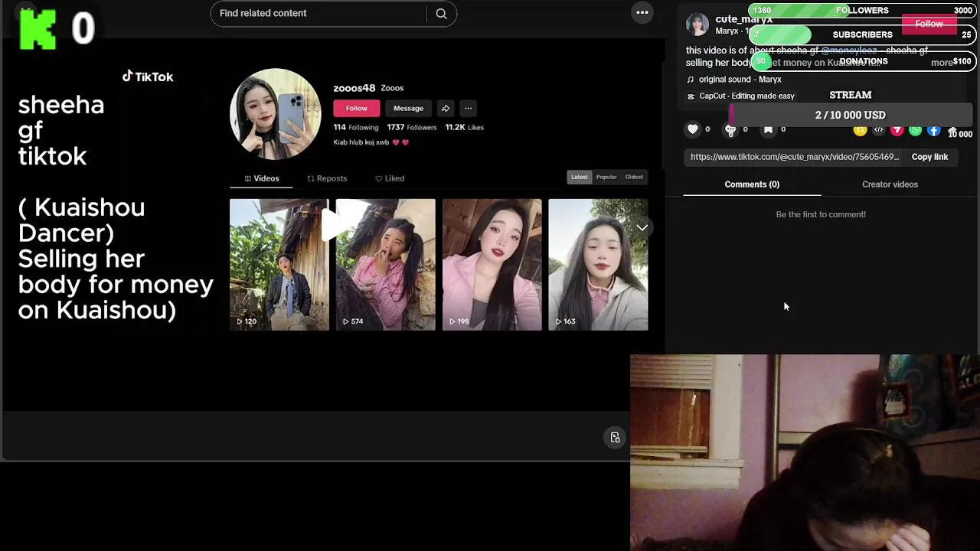The width and height of the screenshot is (980, 551).
Task: Click the yellow repost icon
Action: click(x=860, y=130)
